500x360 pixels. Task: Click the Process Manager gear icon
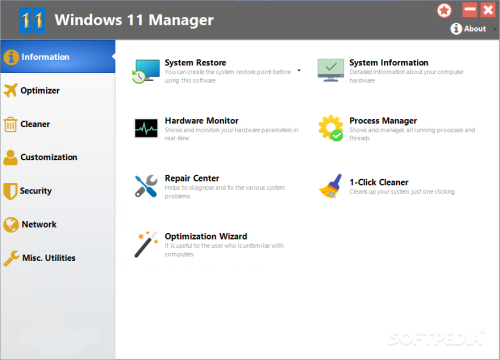coord(331,128)
